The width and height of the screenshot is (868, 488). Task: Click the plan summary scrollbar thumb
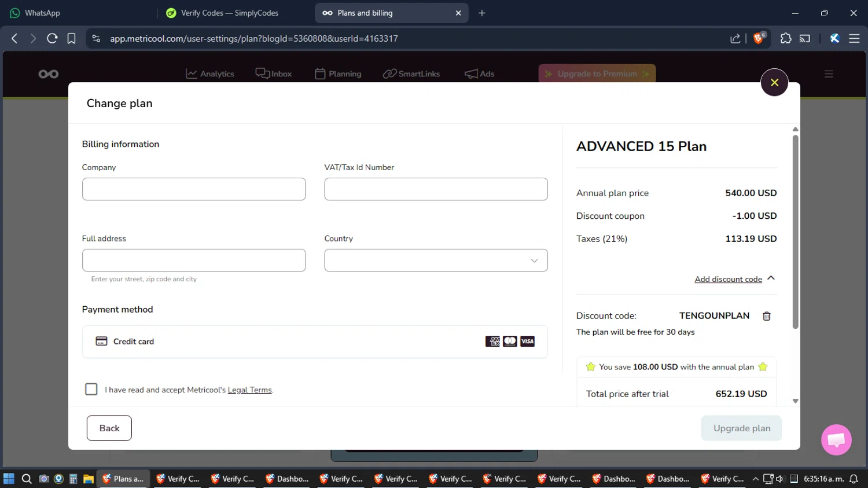(x=796, y=232)
